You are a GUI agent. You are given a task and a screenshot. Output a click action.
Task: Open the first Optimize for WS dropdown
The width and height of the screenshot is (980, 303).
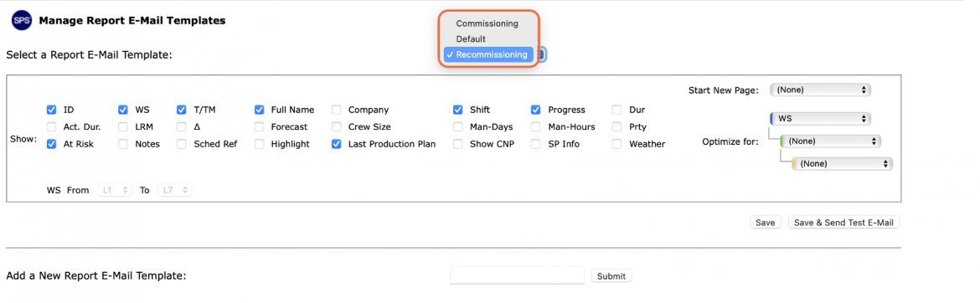(x=820, y=118)
